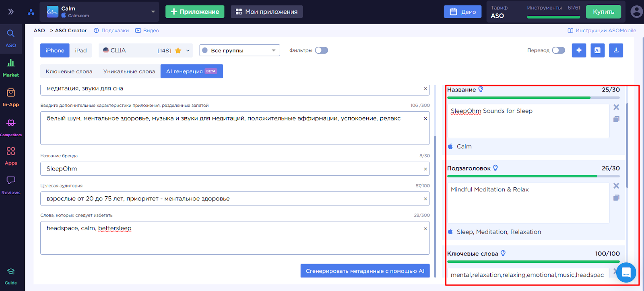Select the iPhone device tab
644x291 pixels.
point(55,50)
